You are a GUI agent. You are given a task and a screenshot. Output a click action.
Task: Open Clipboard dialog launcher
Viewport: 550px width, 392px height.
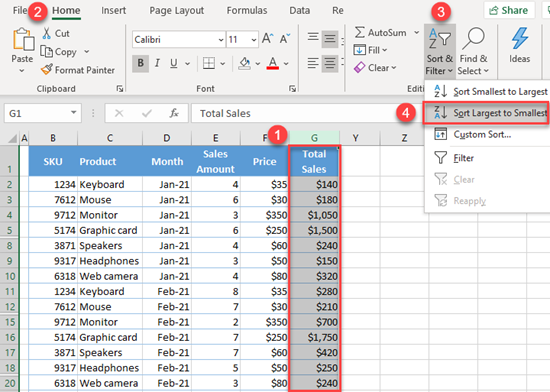(120, 89)
